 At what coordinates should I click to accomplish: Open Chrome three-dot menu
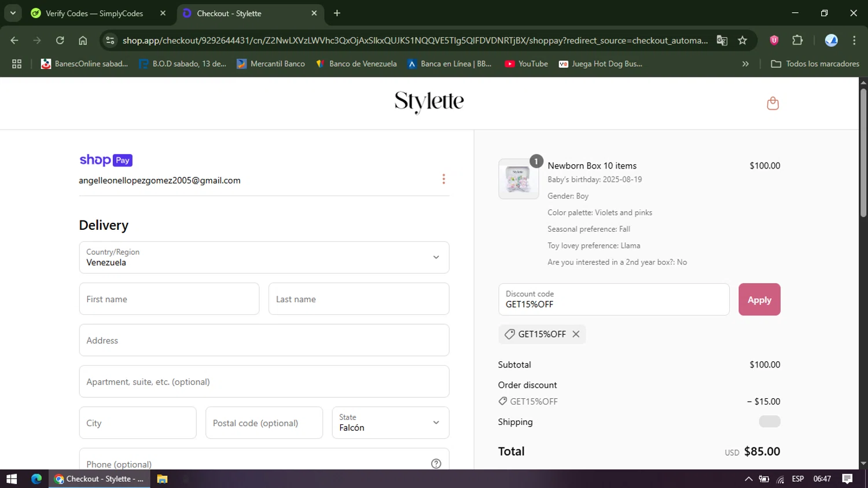854,41
